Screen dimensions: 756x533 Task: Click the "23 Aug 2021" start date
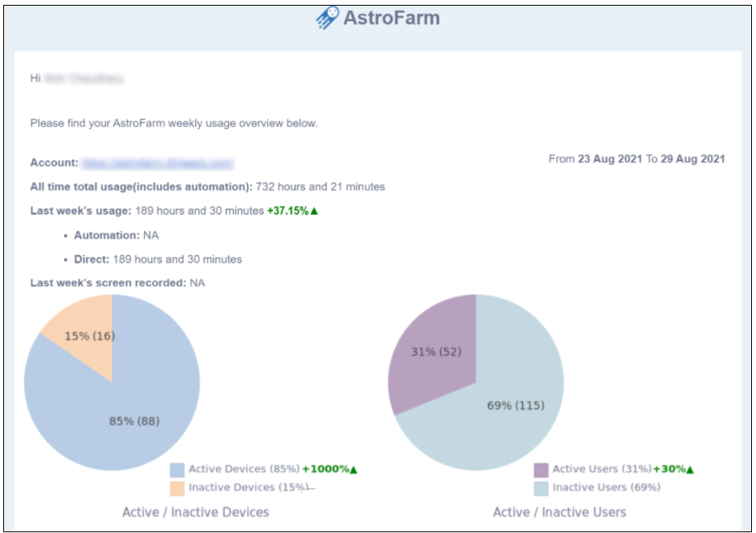tap(608, 159)
